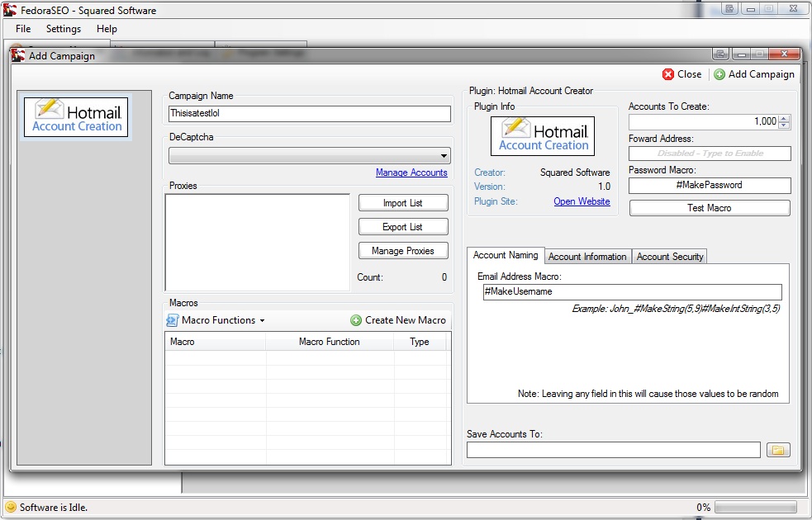
Task: Click the red Close icon
Action: (668, 74)
